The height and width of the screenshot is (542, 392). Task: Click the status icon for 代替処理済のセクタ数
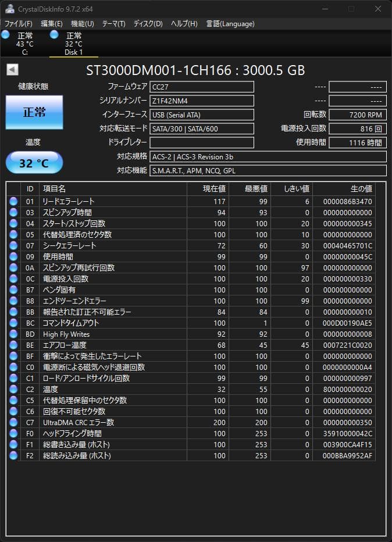coord(13,234)
